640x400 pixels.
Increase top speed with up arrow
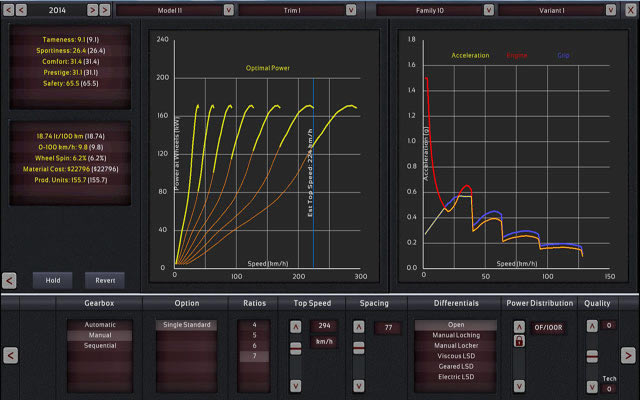295,326
